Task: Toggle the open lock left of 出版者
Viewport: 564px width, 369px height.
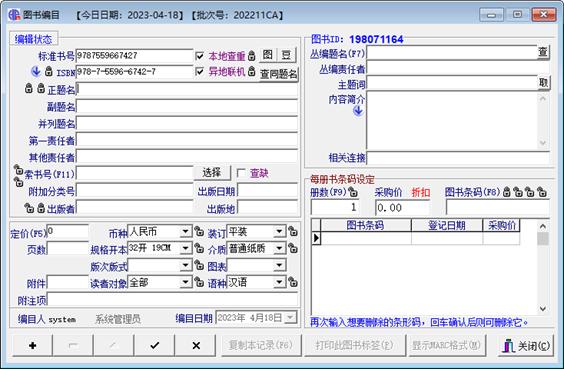Action: [29, 208]
